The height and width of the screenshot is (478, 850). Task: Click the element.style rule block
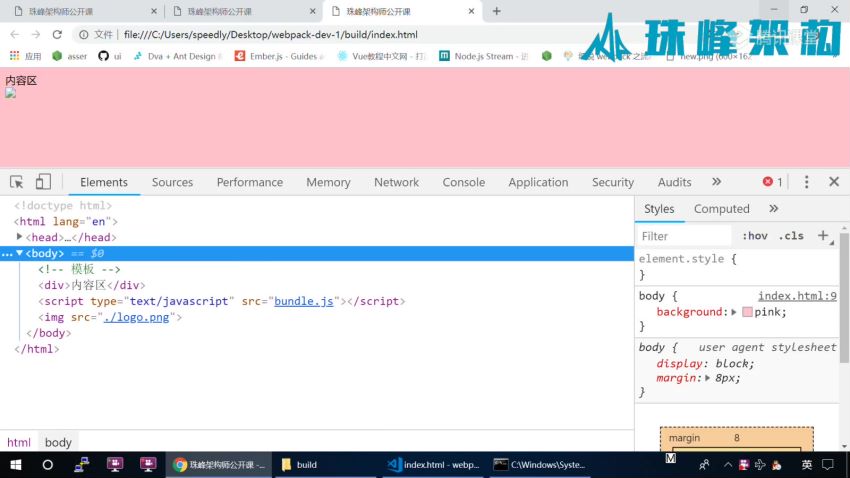[736, 266]
